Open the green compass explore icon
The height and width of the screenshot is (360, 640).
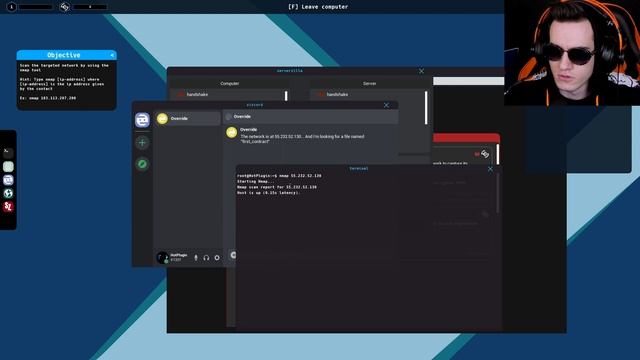pyautogui.click(x=142, y=164)
